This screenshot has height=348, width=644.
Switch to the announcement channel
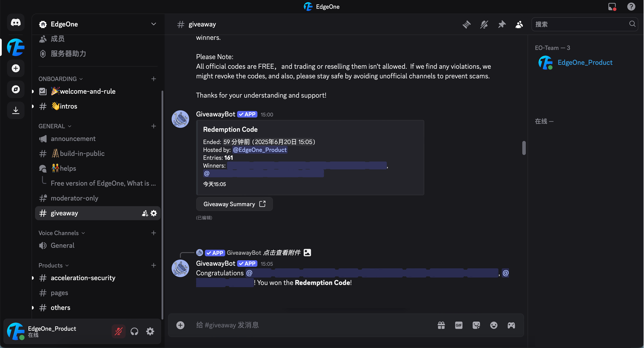[x=73, y=139]
